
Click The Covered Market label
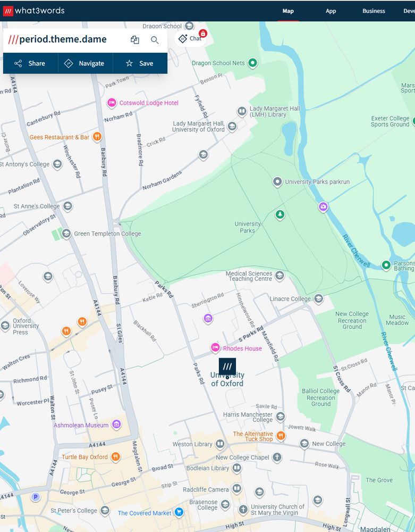[145, 513]
